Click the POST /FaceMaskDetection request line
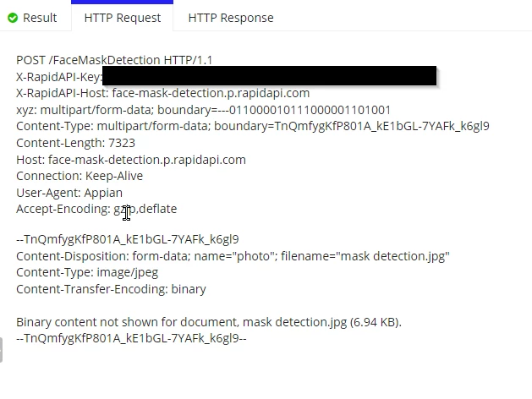This screenshot has height=399, width=532. 114,60
